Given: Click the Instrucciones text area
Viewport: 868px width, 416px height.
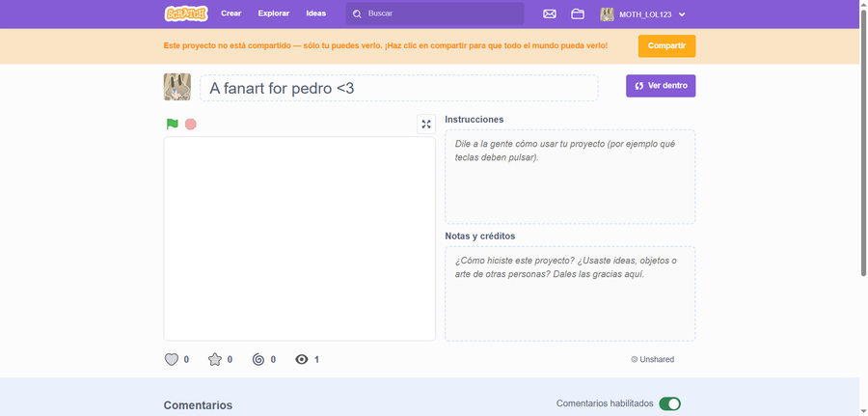Looking at the screenshot, I should coord(570,177).
